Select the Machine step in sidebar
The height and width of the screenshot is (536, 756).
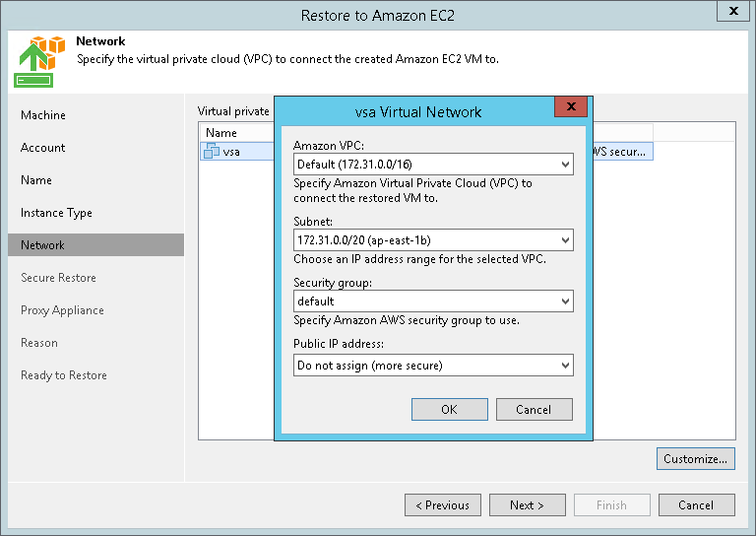tap(43, 115)
